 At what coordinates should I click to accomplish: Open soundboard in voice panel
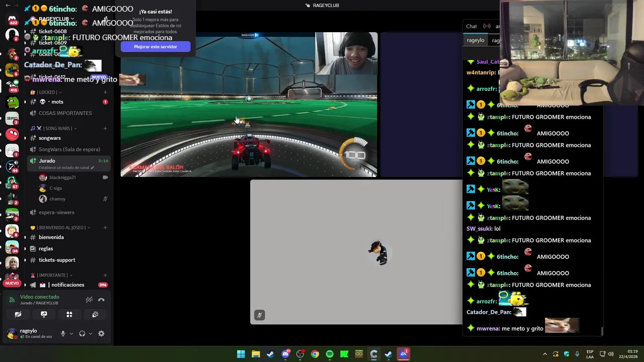point(95,314)
